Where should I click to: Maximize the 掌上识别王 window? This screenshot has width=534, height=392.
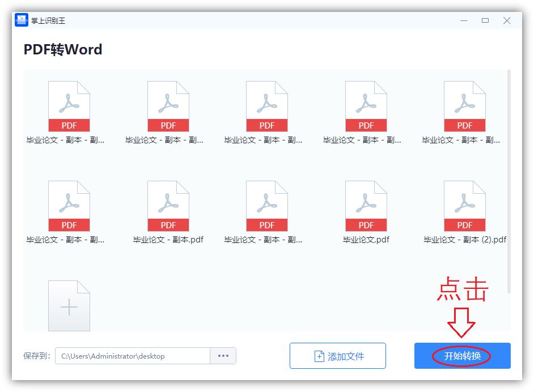pyautogui.click(x=485, y=20)
